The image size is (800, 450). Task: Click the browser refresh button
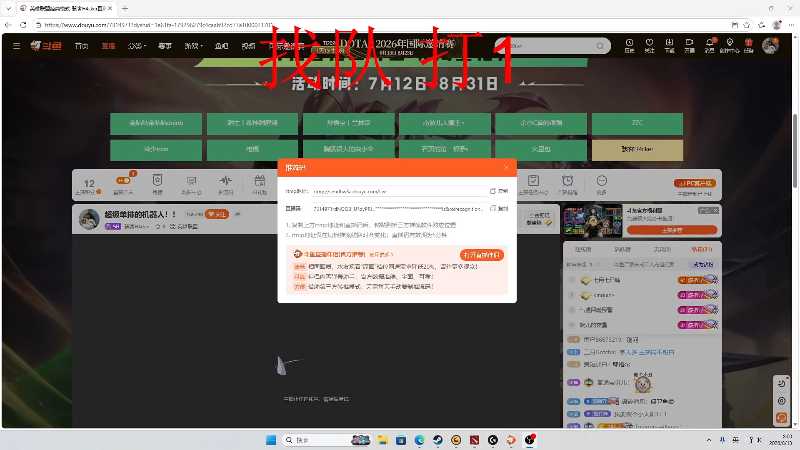23,24
